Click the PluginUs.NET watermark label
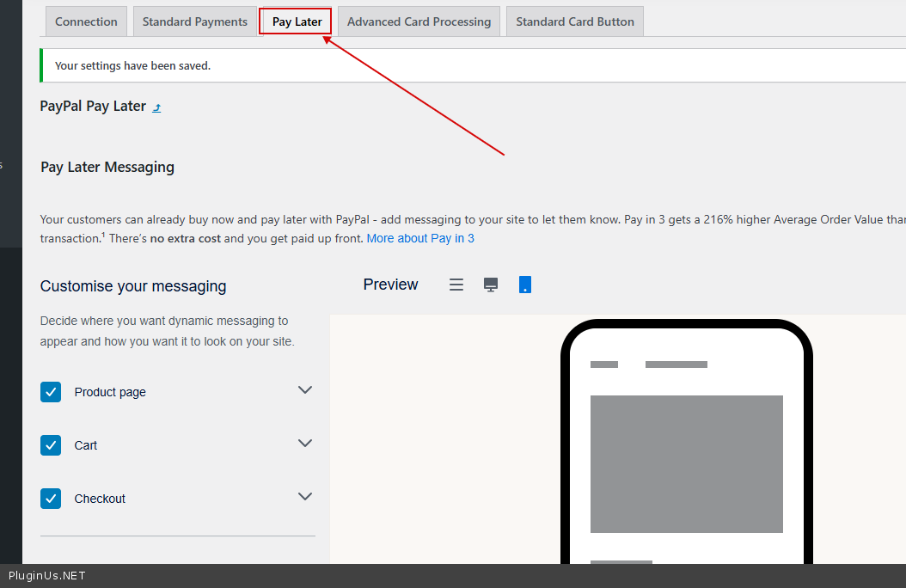The image size is (906, 588). tap(47, 576)
